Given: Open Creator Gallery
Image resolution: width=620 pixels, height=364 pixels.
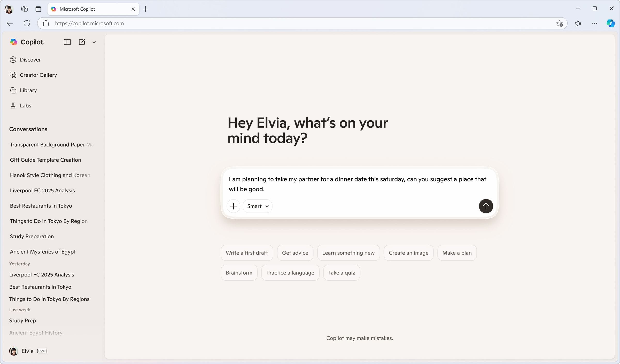Looking at the screenshot, I should pyautogui.click(x=33, y=75).
